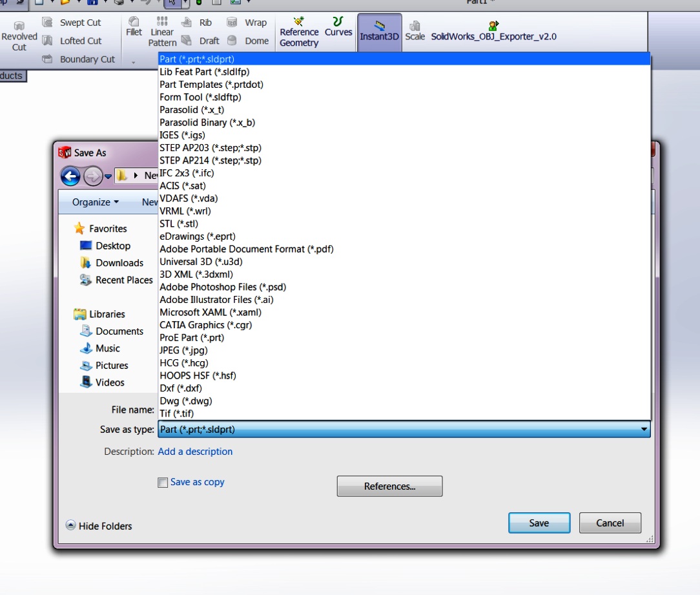Choose the Linear Pattern tool
700x595 pixels.
[x=162, y=32]
